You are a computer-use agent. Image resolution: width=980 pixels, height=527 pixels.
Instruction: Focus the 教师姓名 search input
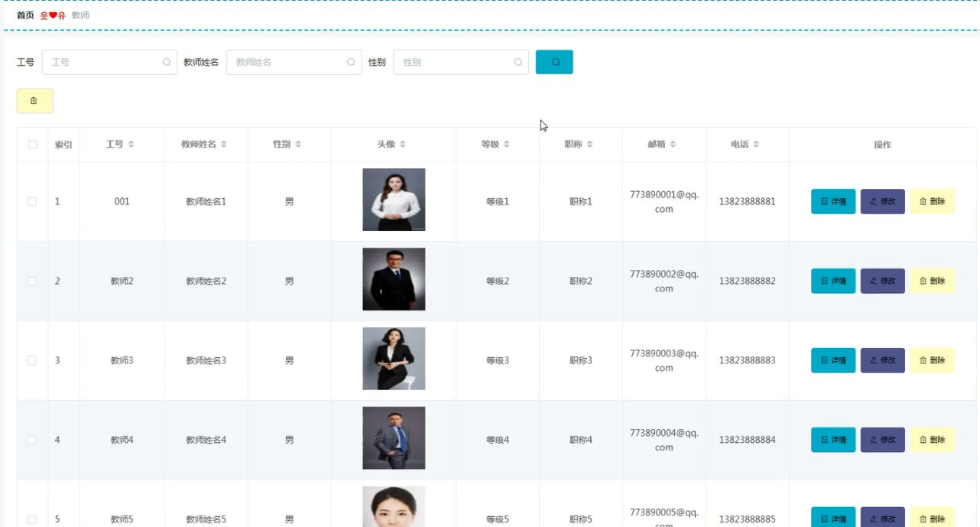294,62
